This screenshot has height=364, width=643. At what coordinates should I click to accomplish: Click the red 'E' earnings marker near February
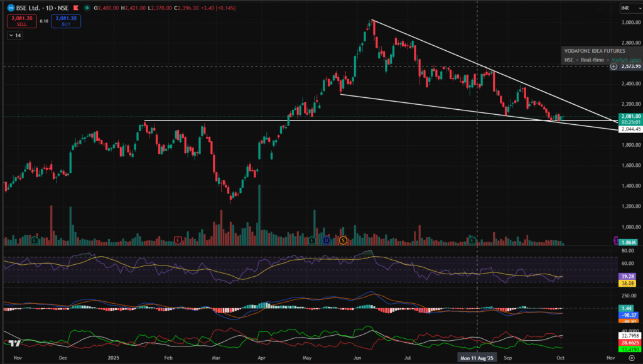pos(179,240)
